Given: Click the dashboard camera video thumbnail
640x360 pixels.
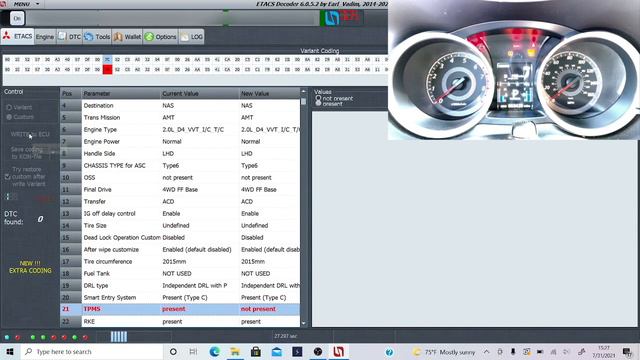Looking at the screenshot, I should tap(514, 70).
